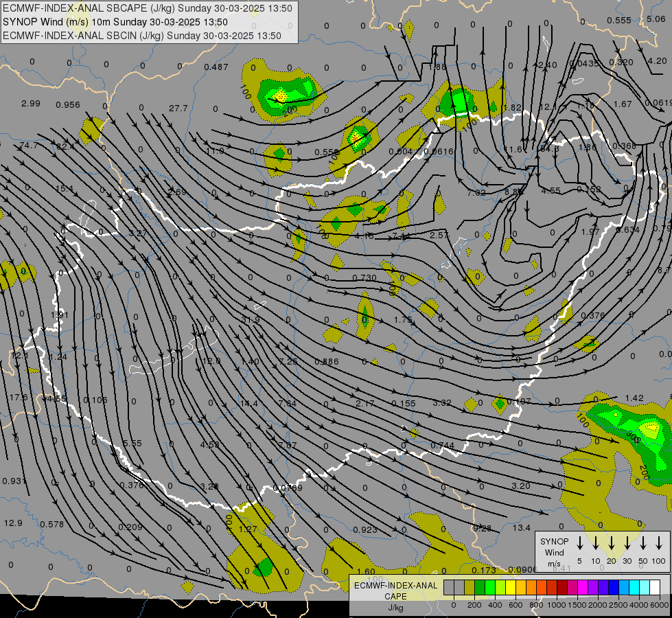Click the 5 m/s wind arrow in SYNOP legend
Image resolution: width=672 pixels, height=618 pixels.
[x=580, y=543]
